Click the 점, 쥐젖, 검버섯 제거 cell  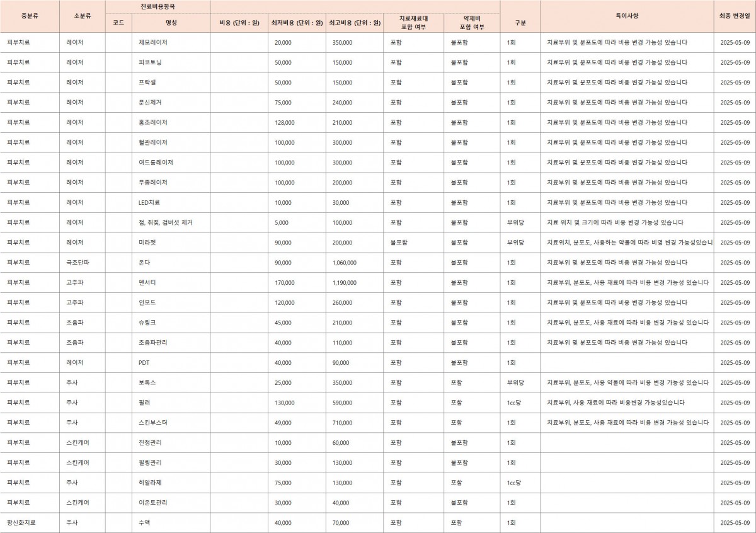coord(165,222)
